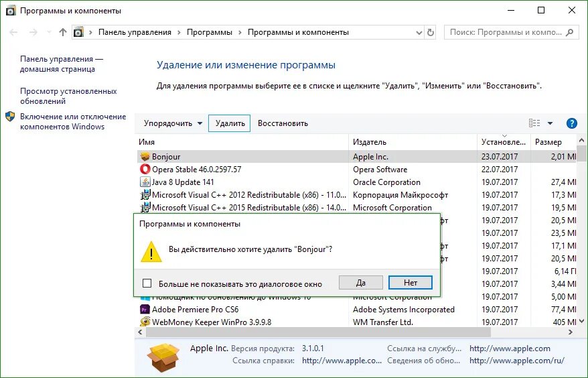Click the window title bar program icon
This screenshot has width=588, height=378.
tap(11, 11)
